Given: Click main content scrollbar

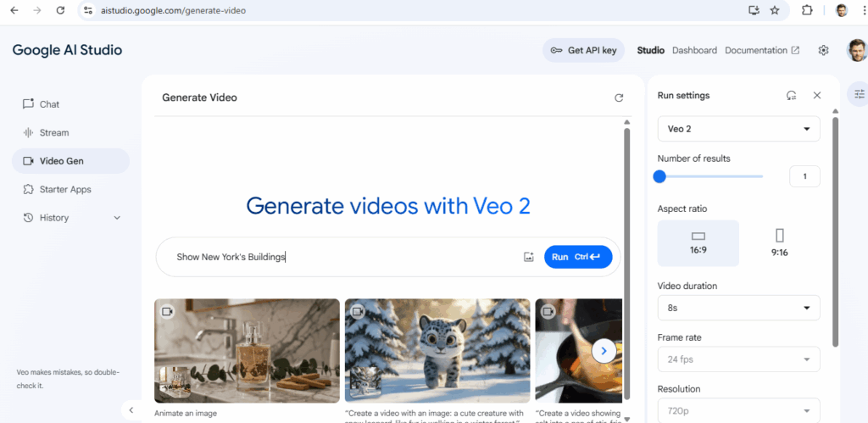Looking at the screenshot, I should pos(626,263).
